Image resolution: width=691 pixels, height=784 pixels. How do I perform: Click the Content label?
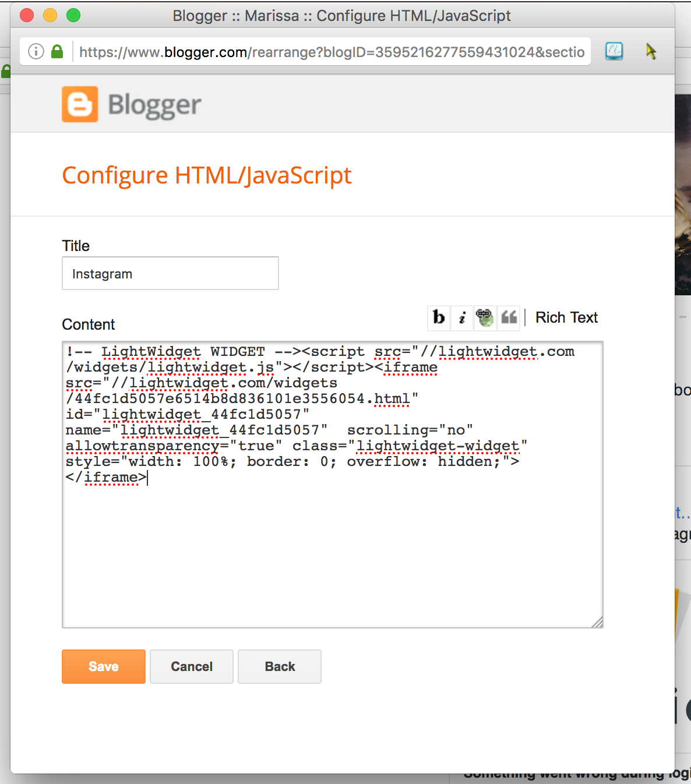click(x=89, y=324)
